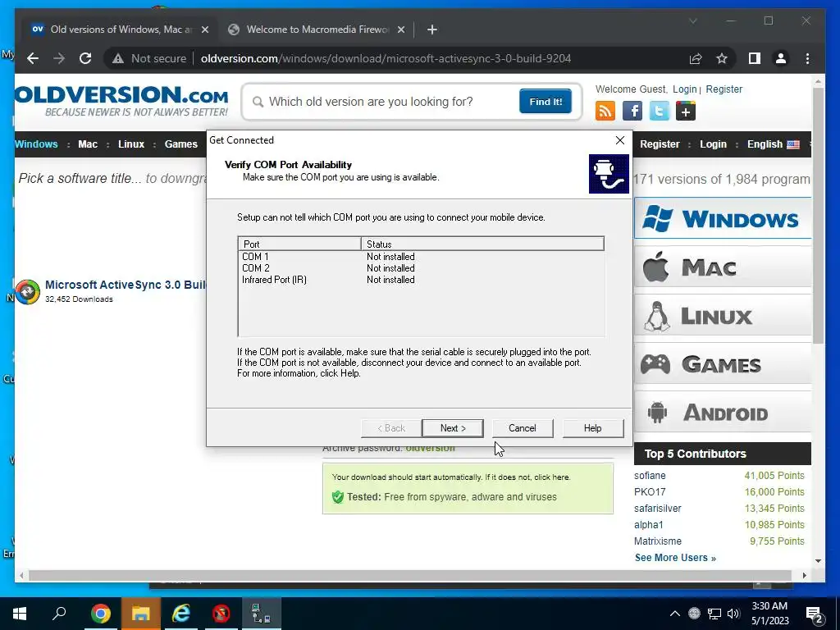Click the Not secure warning icon
This screenshot has height=630, width=840.
coord(118,58)
